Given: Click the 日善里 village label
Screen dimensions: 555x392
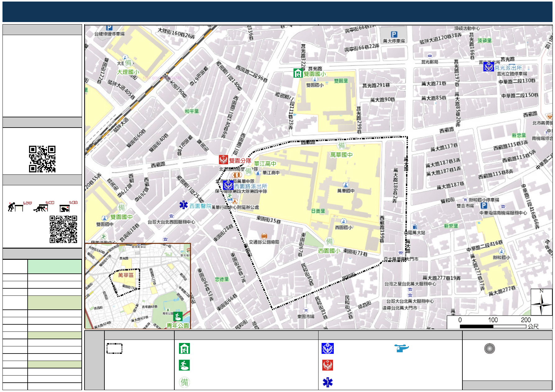Looking at the screenshot, I should 318,211.
